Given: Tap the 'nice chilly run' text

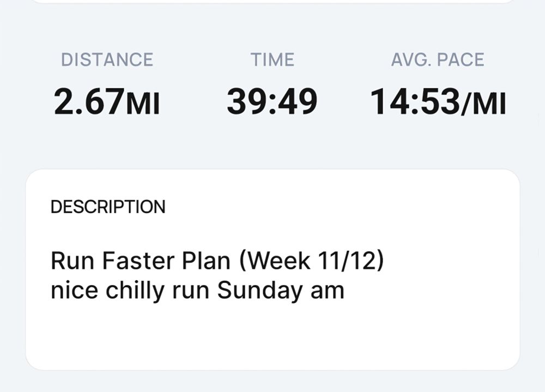Looking at the screenshot, I should 130,291.
